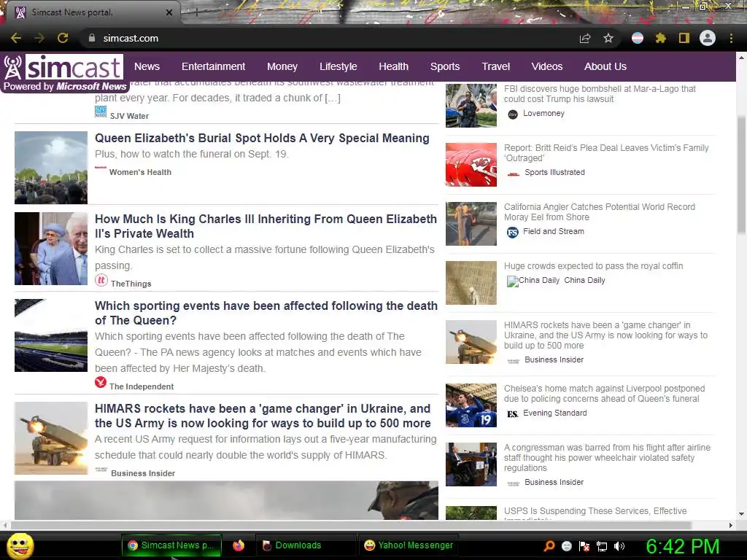Open the Extensions puzzle-piece icon
Viewport: 747px width, 560px height.
point(661,38)
